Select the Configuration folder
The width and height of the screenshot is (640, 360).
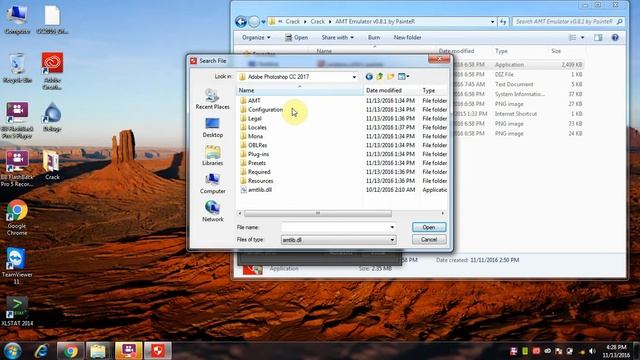[x=265, y=109]
